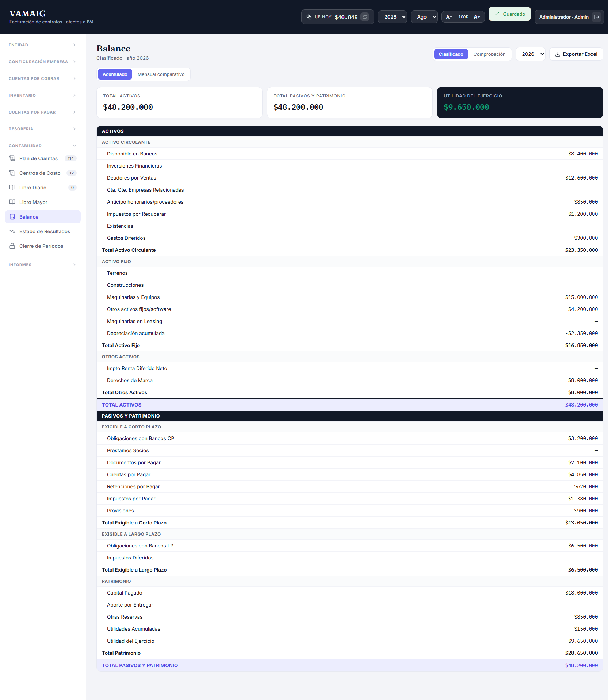Click the Libro Mayor book icon

[x=12, y=202]
